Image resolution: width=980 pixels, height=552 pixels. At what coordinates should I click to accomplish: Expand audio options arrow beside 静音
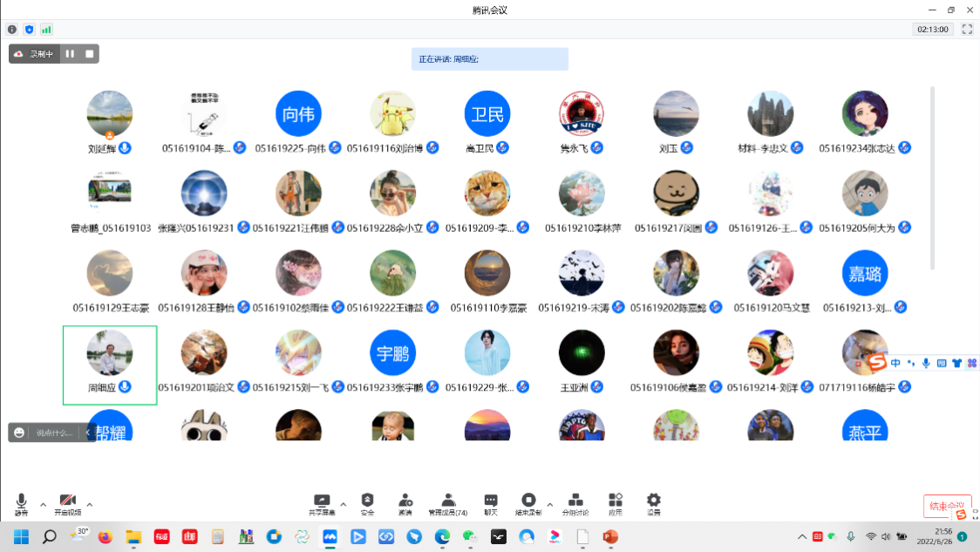tap(43, 504)
